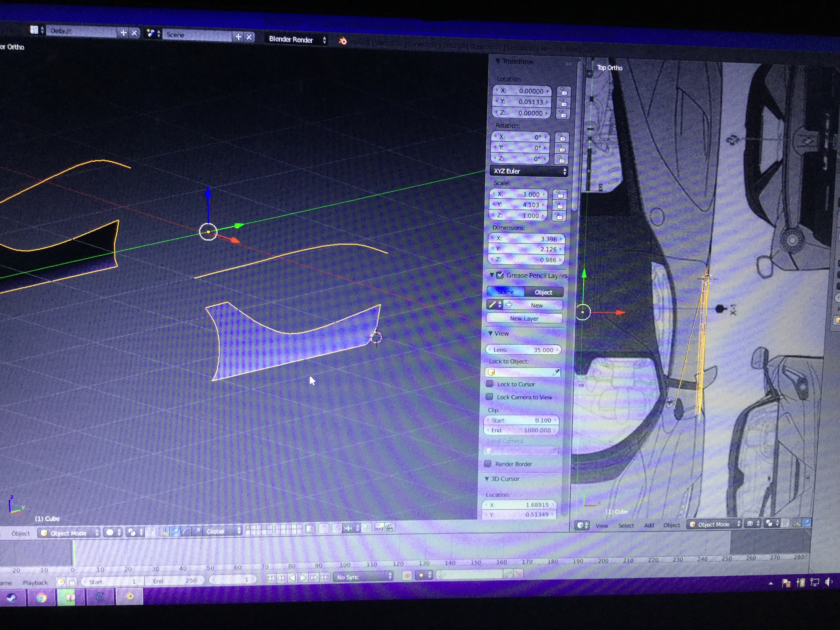Click eyedropper in Lock to Object field
The height and width of the screenshot is (630, 840).
556,372
